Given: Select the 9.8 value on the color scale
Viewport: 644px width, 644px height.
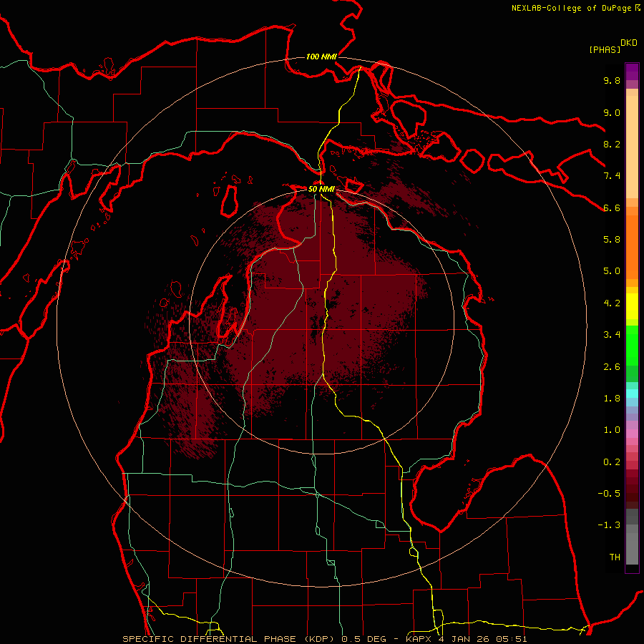Looking at the screenshot, I should (x=612, y=80).
